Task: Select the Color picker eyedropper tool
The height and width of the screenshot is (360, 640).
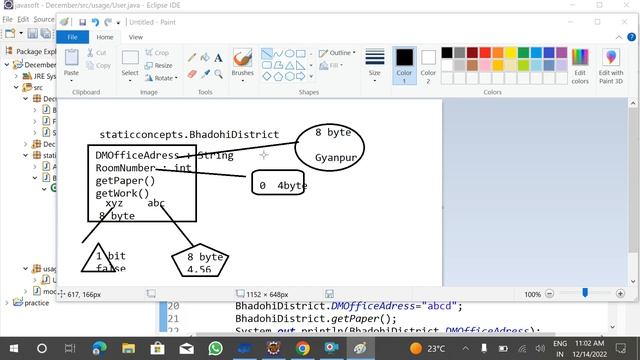Action: click(205, 74)
